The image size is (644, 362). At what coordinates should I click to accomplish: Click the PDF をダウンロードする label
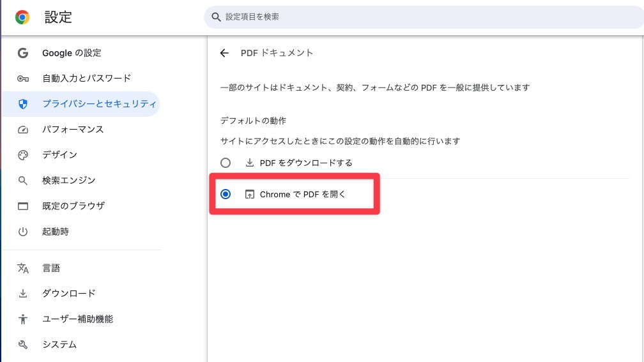pyautogui.click(x=306, y=163)
